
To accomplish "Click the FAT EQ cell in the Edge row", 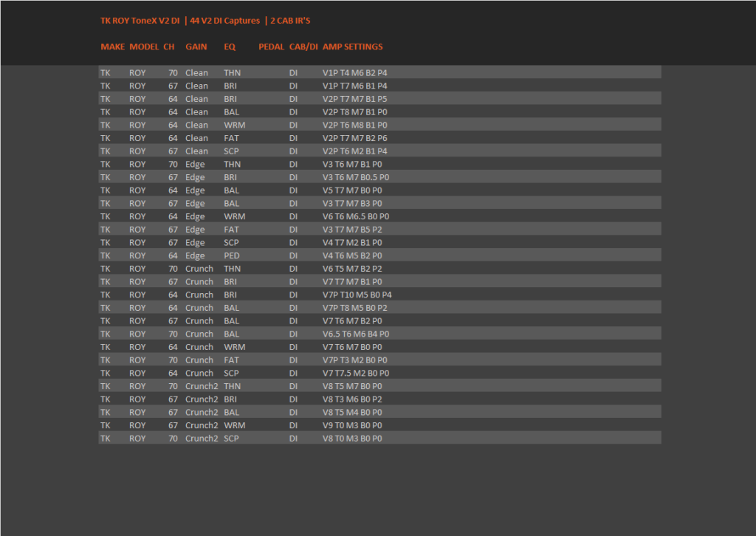I will (231, 230).
